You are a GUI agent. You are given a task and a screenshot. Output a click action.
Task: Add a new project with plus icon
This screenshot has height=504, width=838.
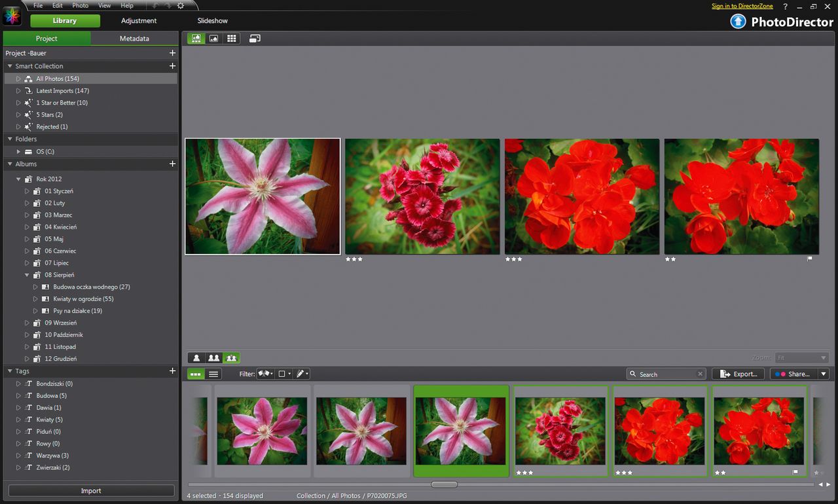172,53
